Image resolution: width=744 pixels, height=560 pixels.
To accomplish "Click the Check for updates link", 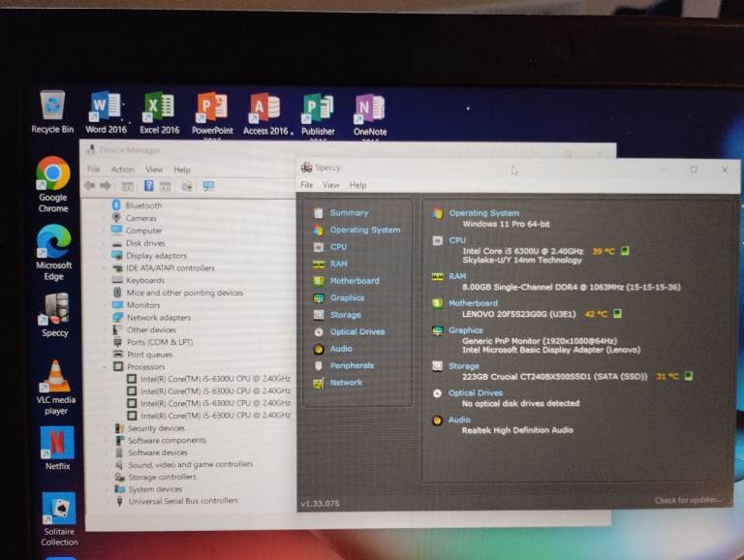I will [688, 500].
